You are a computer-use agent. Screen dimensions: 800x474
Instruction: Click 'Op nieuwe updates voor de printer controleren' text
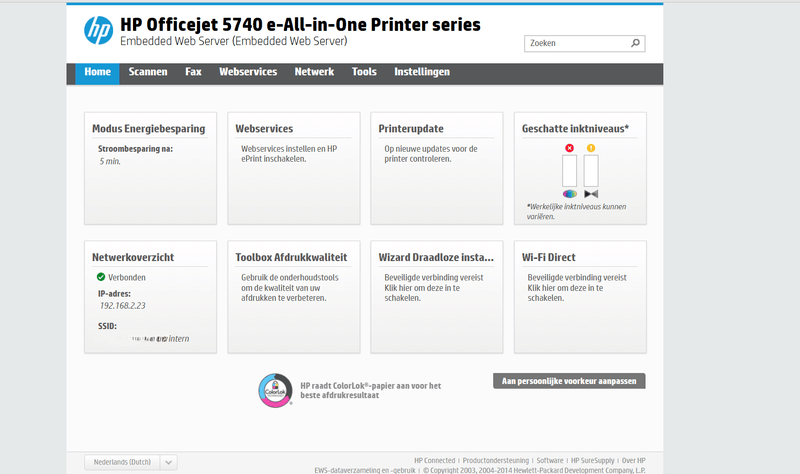pyautogui.click(x=431, y=154)
